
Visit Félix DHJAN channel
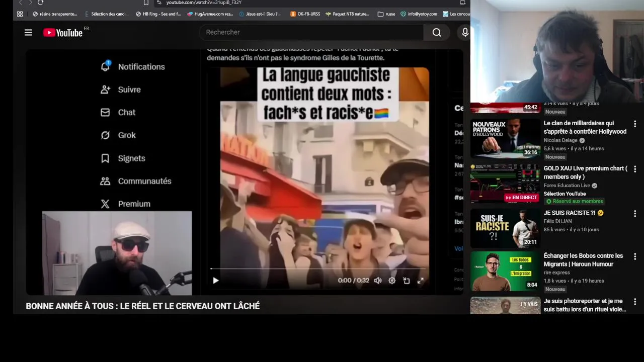[557, 221]
